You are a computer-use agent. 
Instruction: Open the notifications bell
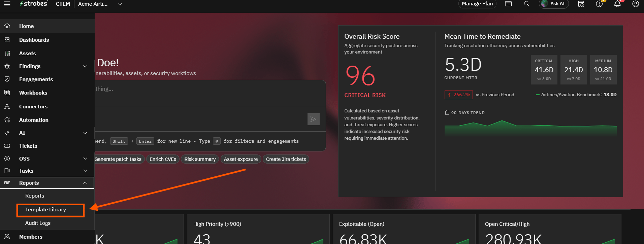pyautogui.click(x=617, y=4)
